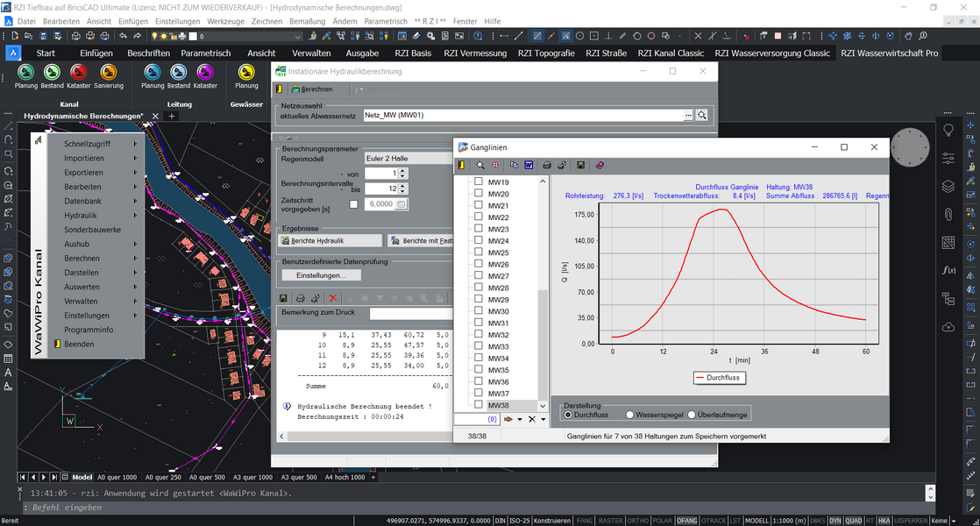980x526 pixels.
Task: Click the Berechnen button
Action: [x=312, y=89]
